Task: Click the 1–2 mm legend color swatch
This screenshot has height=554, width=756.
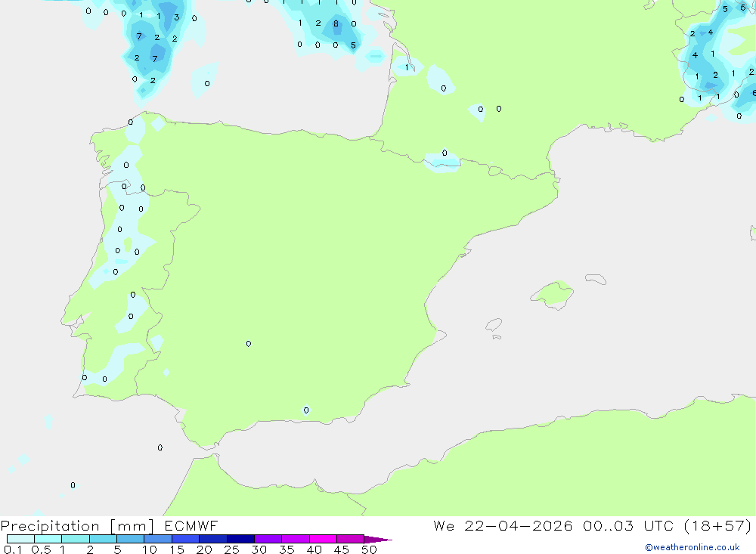Action: (x=75, y=539)
